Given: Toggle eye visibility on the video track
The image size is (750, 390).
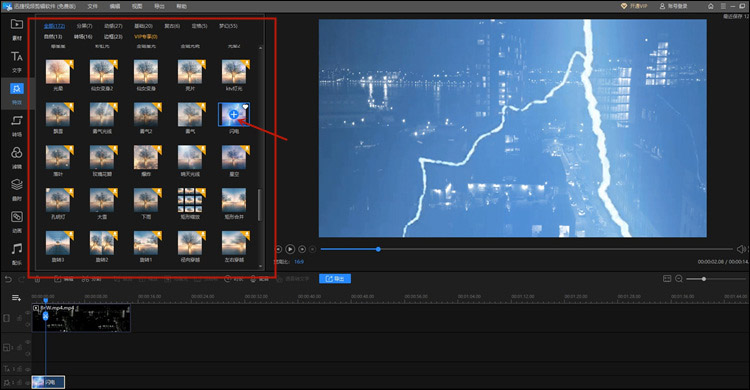Looking at the screenshot, I should click(28, 313).
